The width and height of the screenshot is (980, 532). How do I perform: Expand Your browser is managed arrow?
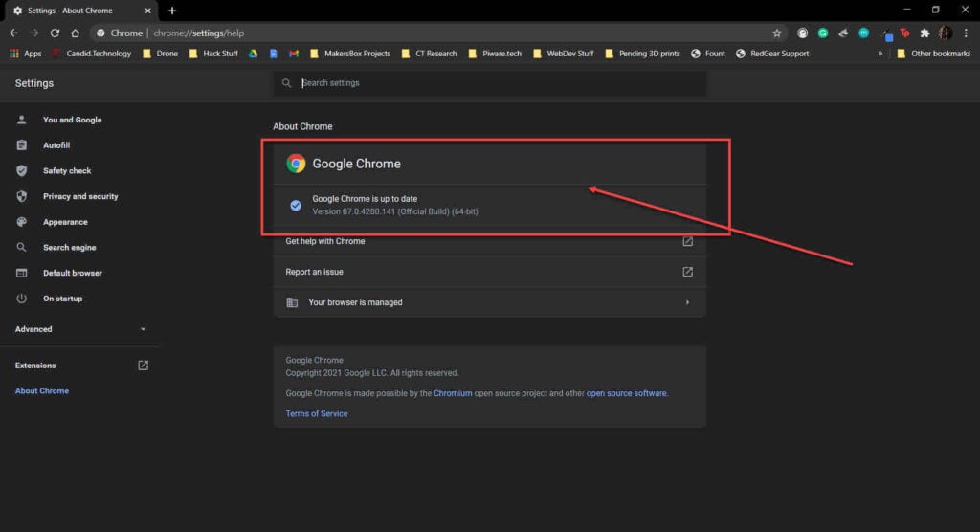click(687, 302)
